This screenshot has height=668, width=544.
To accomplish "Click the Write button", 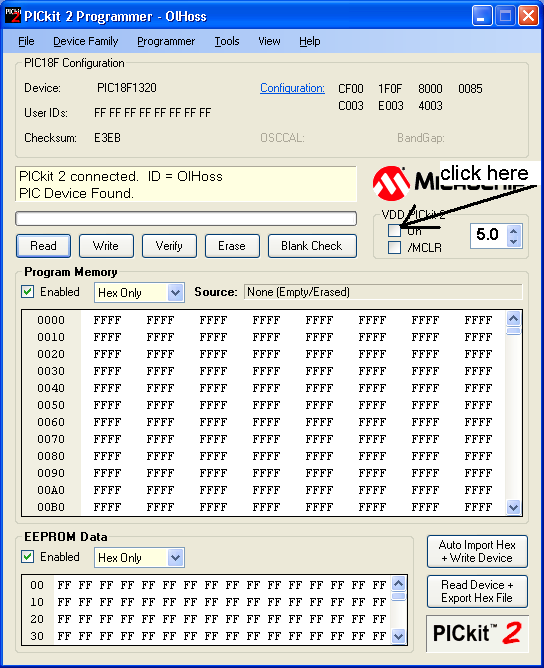I will 106,246.
